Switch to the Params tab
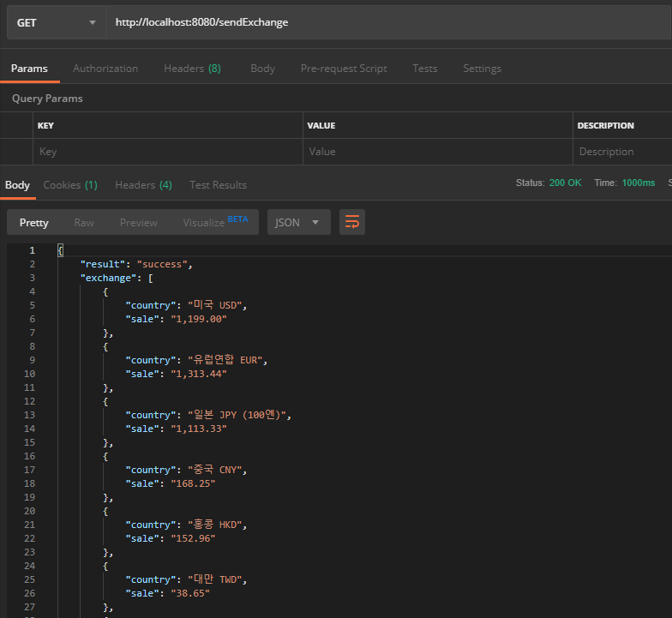The image size is (672, 618). click(29, 69)
